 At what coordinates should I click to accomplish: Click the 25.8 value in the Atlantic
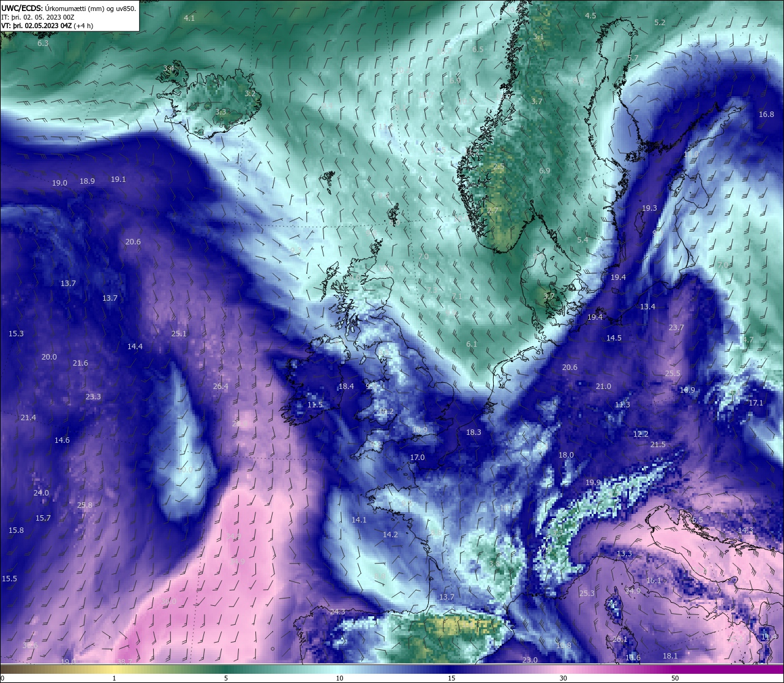coord(85,505)
